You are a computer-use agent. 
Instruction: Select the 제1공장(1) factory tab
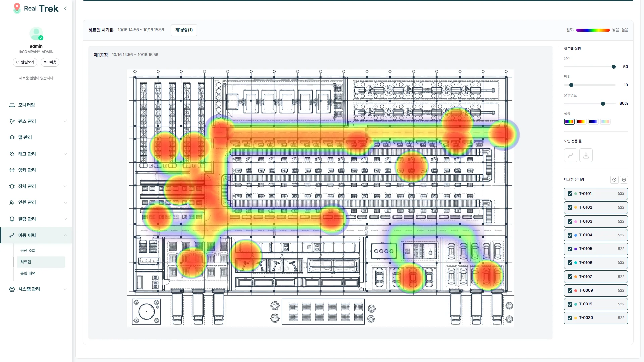coord(184,30)
